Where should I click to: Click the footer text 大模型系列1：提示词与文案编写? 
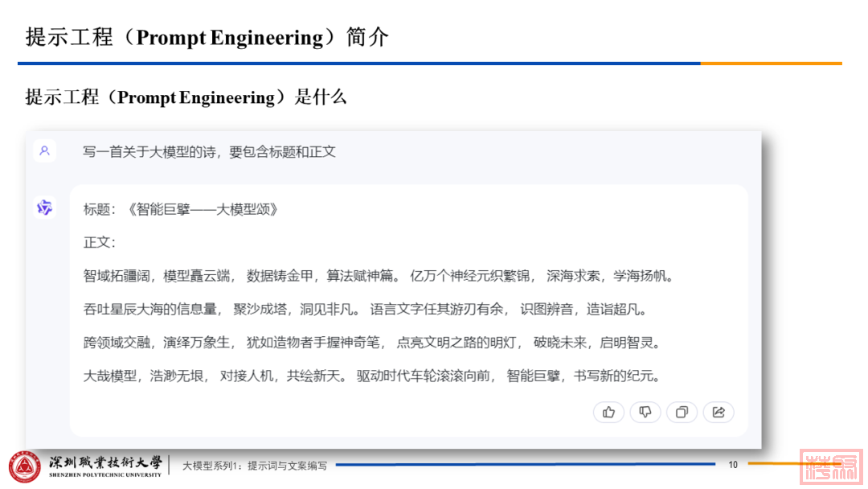pyautogui.click(x=255, y=466)
